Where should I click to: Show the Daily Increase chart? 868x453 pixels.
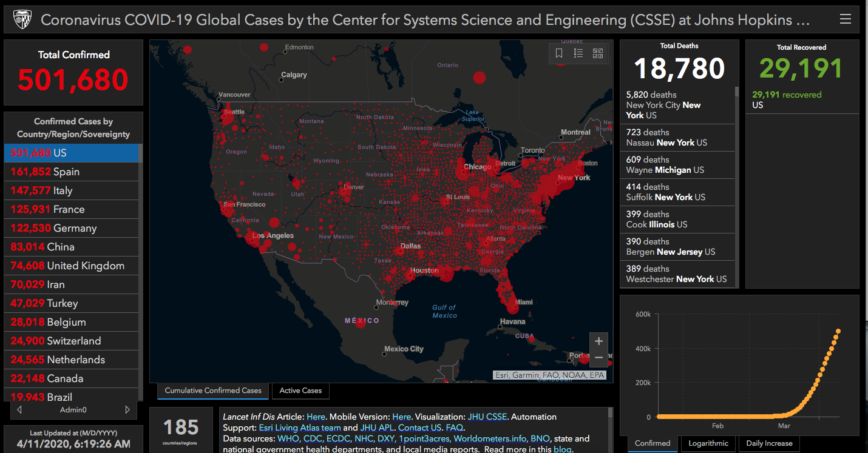point(769,443)
